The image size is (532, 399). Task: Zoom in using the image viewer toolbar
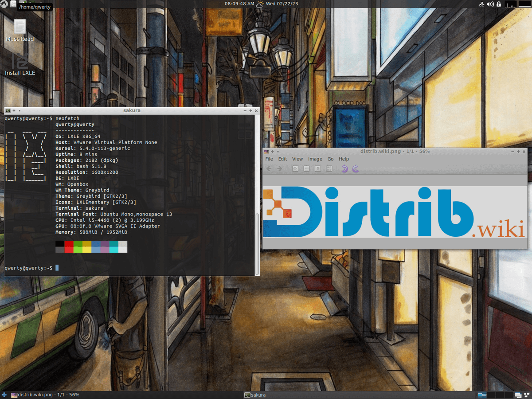coord(295,168)
